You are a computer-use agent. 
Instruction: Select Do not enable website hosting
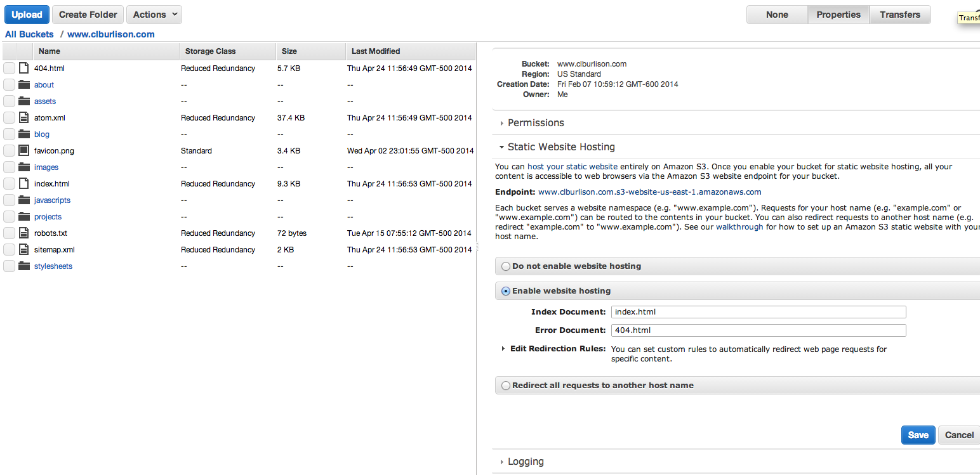[506, 266]
